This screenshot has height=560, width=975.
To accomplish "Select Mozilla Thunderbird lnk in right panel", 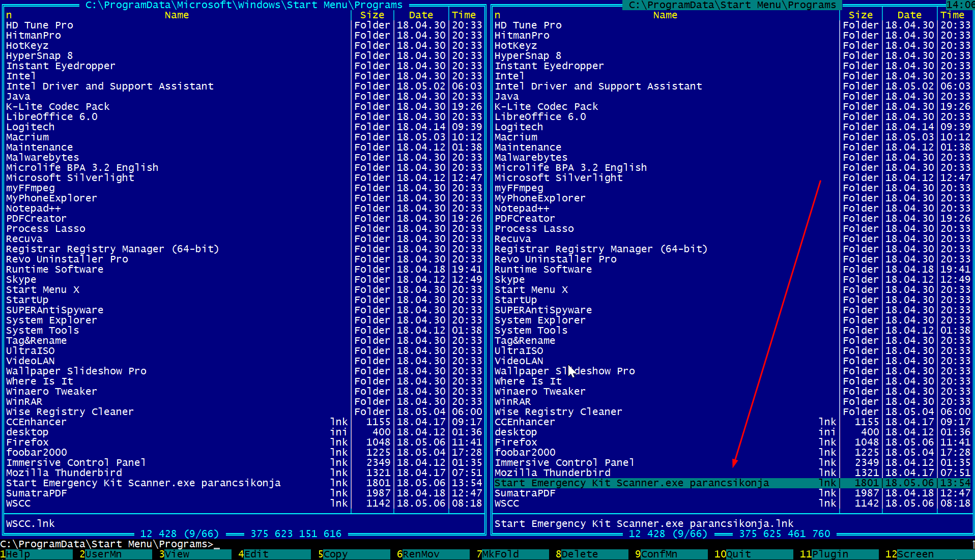I will click(665, 473).
